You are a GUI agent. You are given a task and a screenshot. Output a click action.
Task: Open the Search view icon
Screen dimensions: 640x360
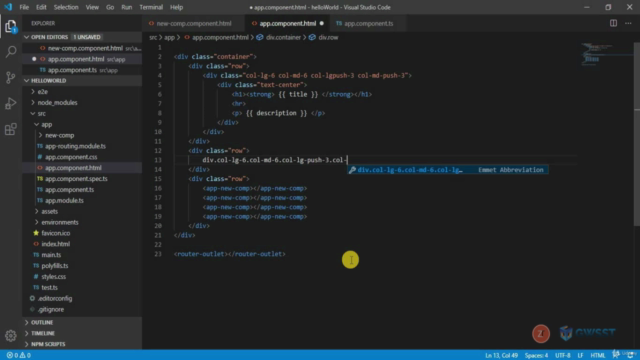11,52
